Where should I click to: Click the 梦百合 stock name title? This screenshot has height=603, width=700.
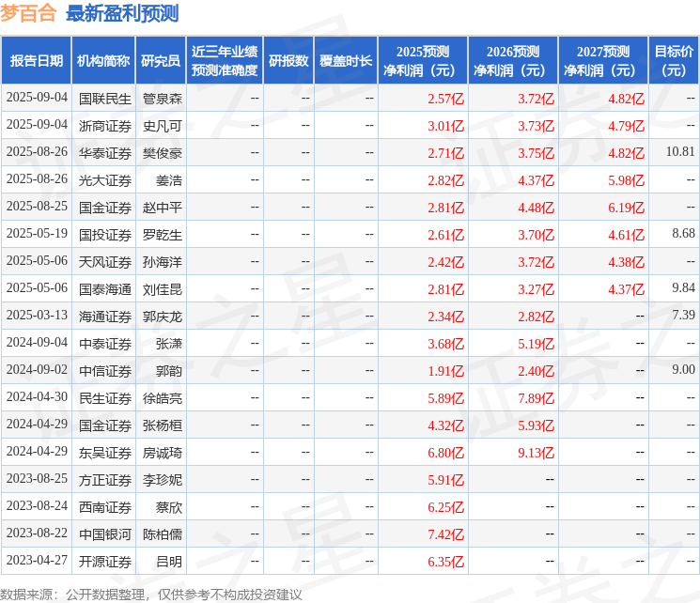[x=28, y=14]
